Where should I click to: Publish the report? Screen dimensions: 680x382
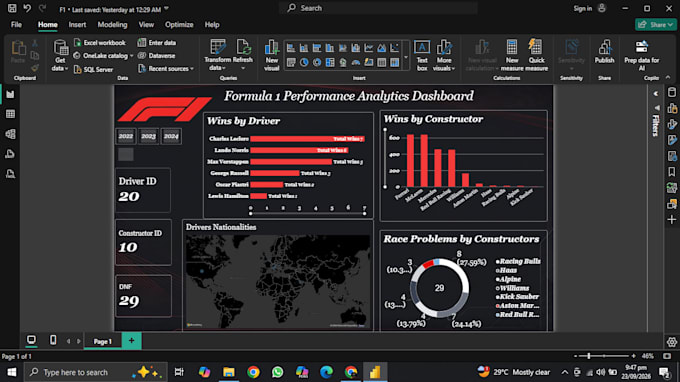(604, 52)
